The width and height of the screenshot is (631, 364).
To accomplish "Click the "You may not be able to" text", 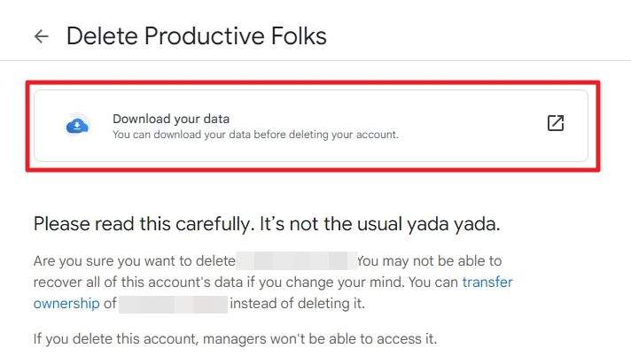I will pos(430,261).
